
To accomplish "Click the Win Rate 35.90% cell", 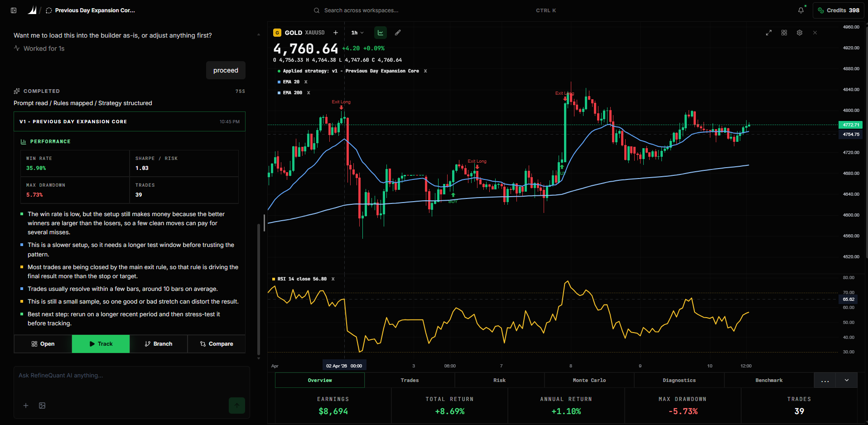I will (x=75, y=164).
